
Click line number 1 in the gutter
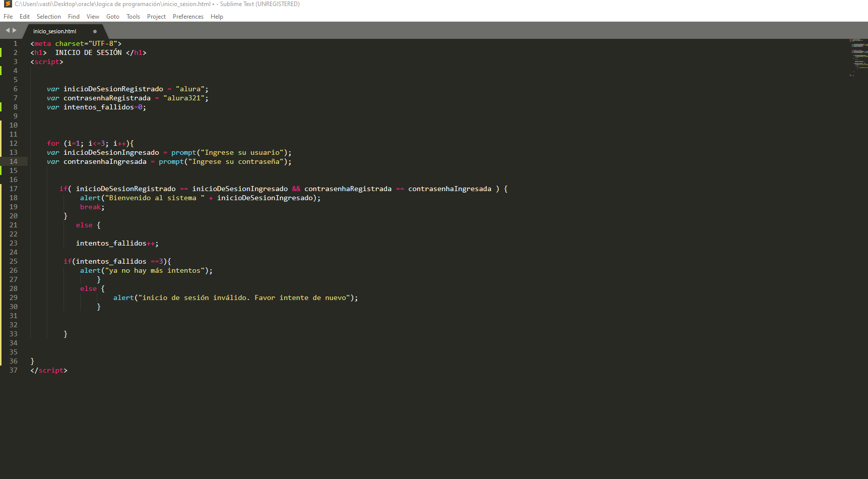coord(15,43)
